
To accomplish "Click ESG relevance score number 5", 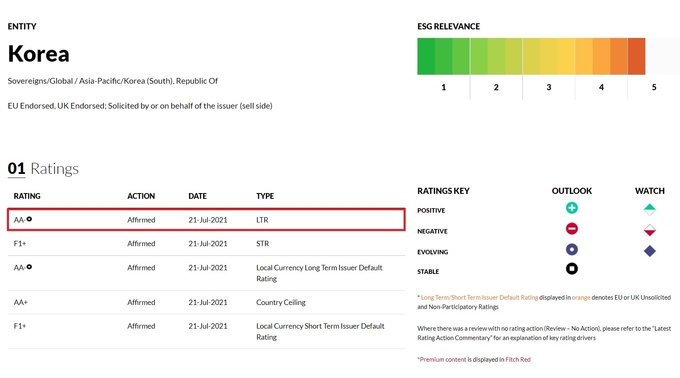I will click(x=654, y=87).
